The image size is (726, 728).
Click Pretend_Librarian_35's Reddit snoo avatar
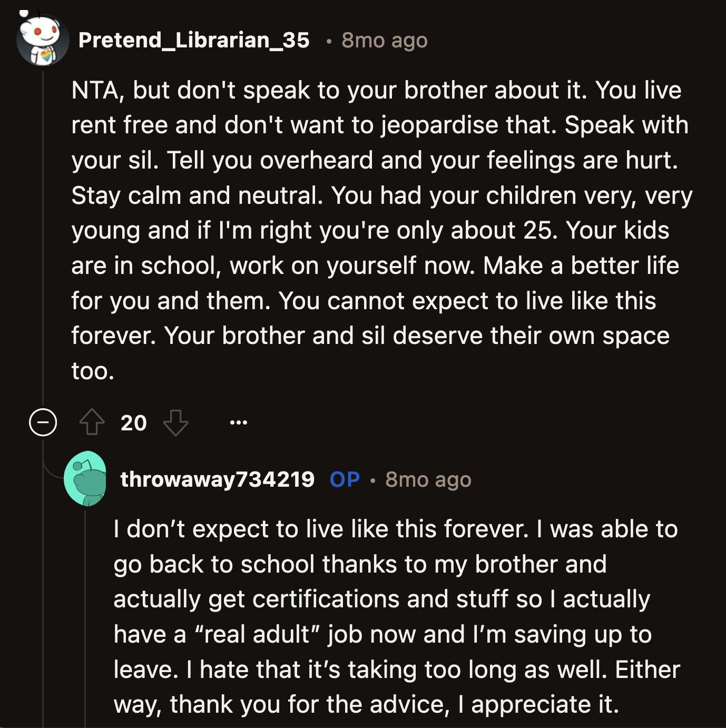[42, 38]
